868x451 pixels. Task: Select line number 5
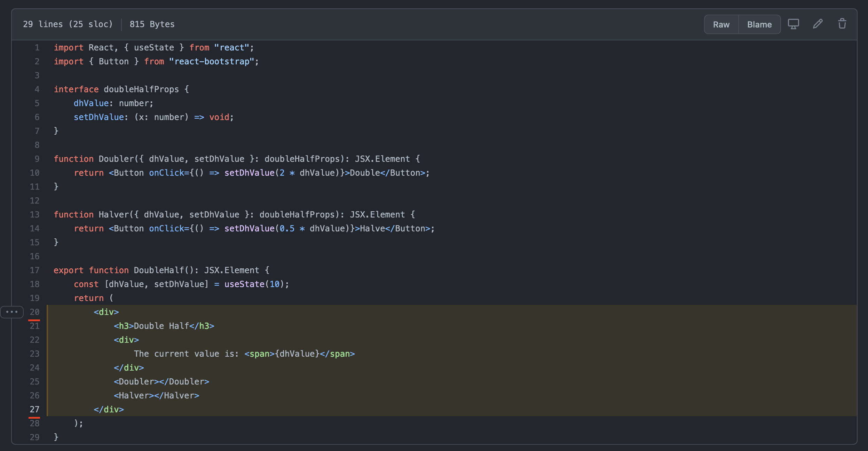[37, 103]
